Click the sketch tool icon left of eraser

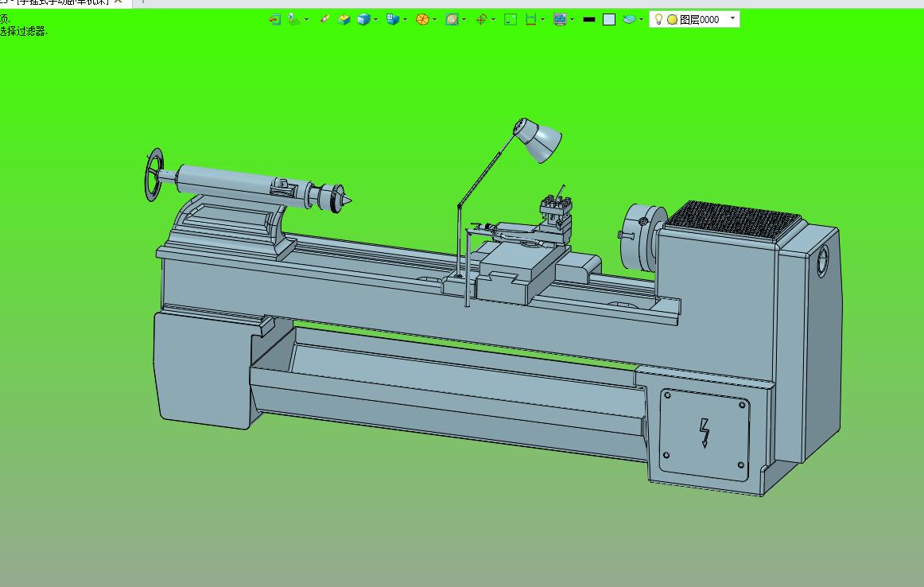(x=293, y=19)
